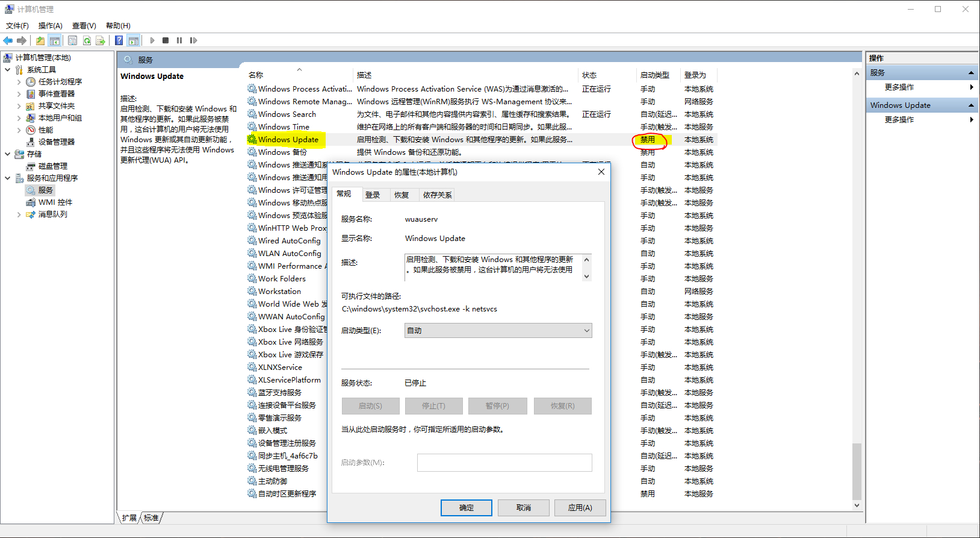This screenshot has width=980, height=538.
Task: Expand the 任务计划程序 tree node
Action: pos(19,82)
